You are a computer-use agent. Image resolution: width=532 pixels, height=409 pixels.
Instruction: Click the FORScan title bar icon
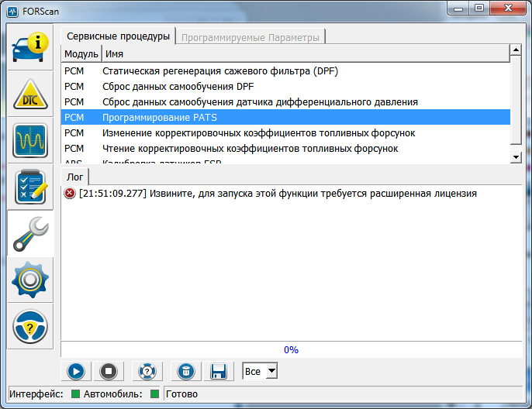point(12,12)
